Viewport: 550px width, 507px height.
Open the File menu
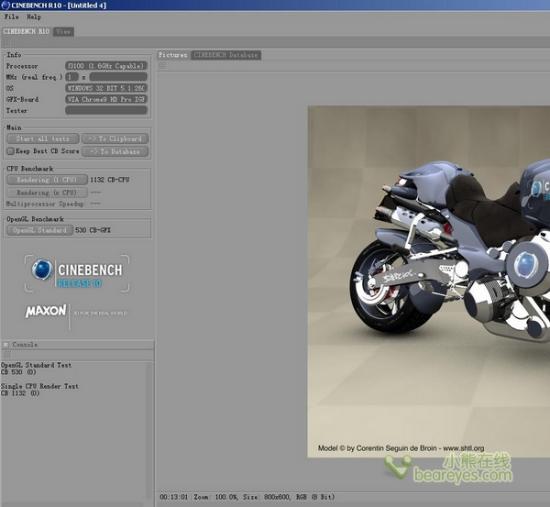(12, 16)
